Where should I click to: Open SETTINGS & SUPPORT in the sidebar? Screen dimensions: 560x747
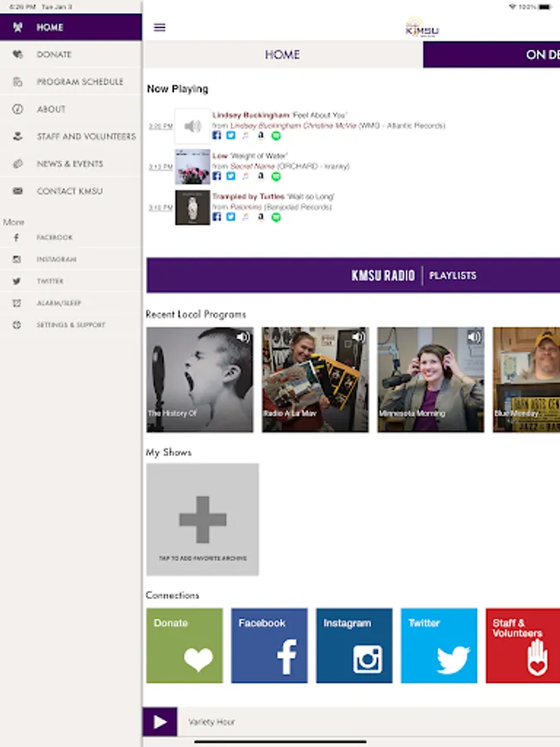coord(71,325)
